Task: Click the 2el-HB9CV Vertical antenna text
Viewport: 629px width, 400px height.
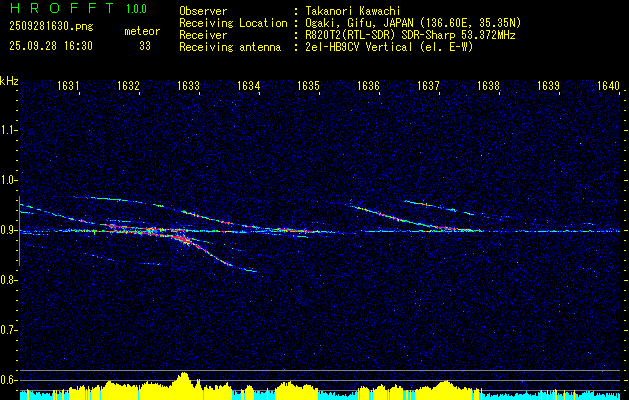Action: click(x=389, y=47)
